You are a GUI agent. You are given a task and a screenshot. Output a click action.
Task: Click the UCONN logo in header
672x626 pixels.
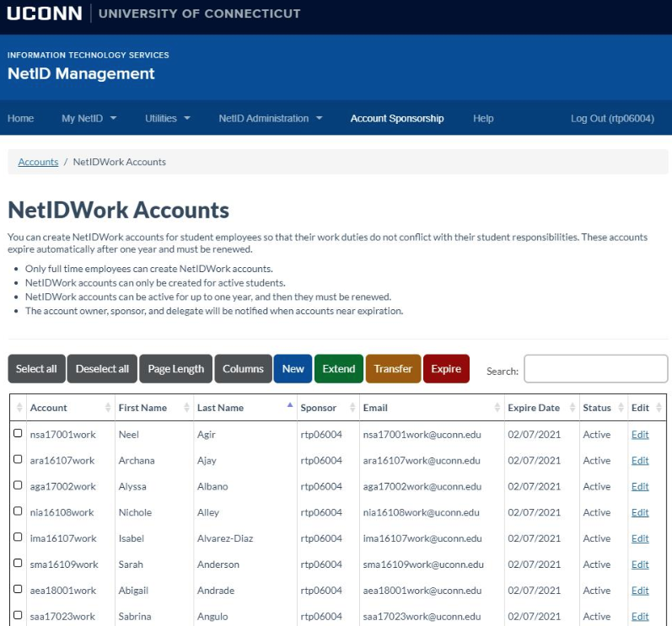45,13
